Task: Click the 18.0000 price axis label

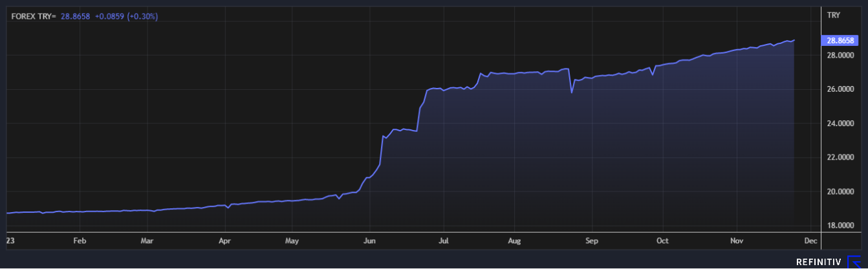Action: (x=840, y=225)
